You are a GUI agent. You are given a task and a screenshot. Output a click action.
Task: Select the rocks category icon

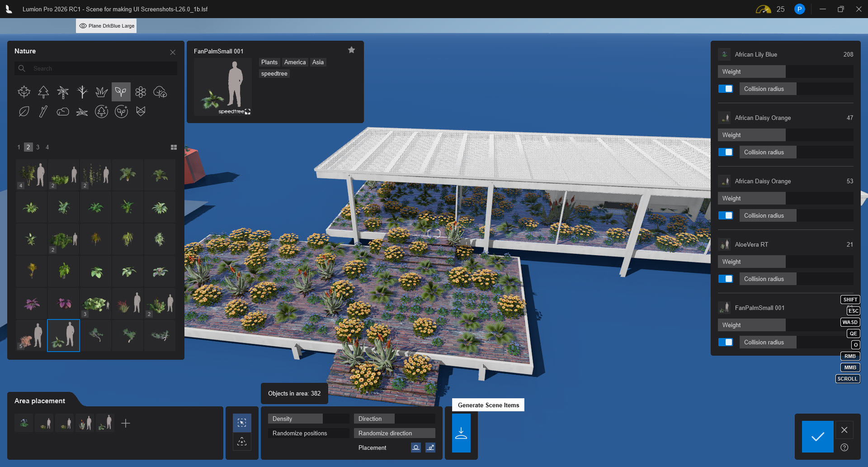tap(63, 111)
